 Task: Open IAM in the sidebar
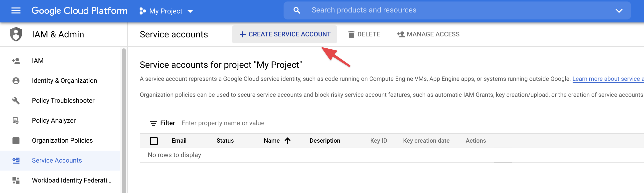pos(60,61)
